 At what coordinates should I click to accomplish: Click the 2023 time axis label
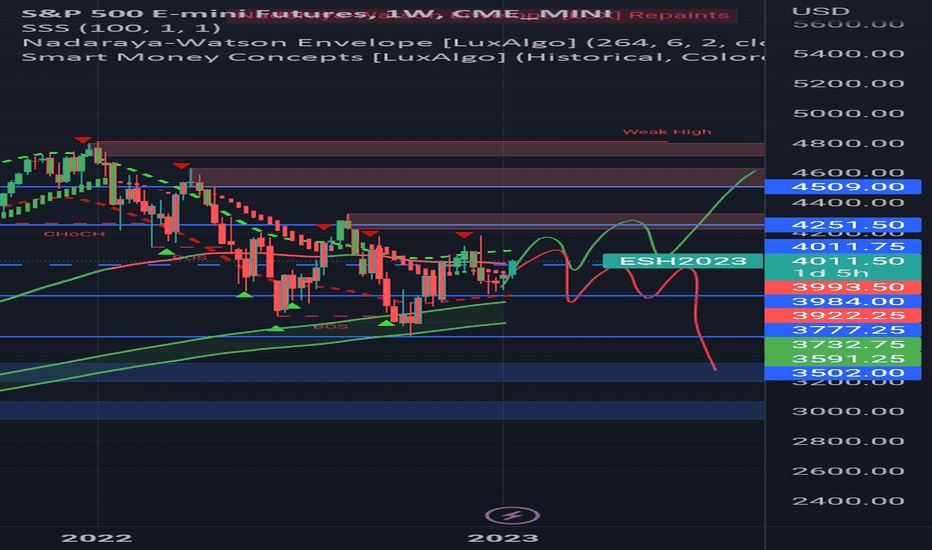(503, 538)
